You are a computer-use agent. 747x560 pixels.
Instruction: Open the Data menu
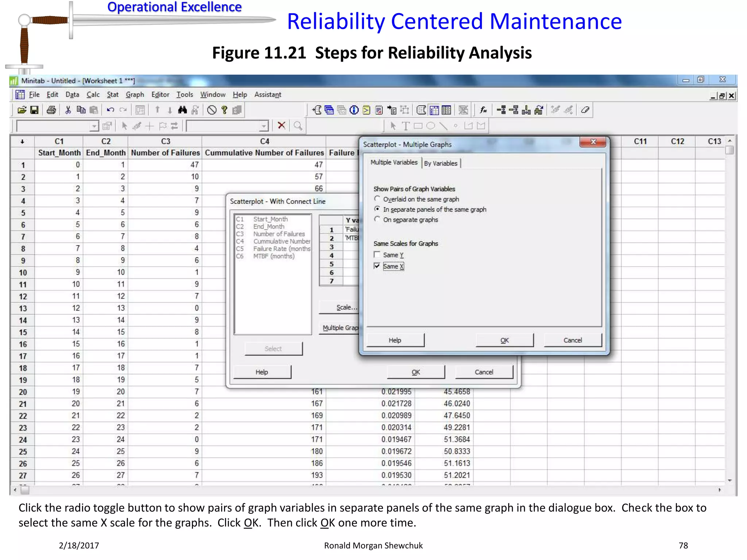tap(72, 94)
